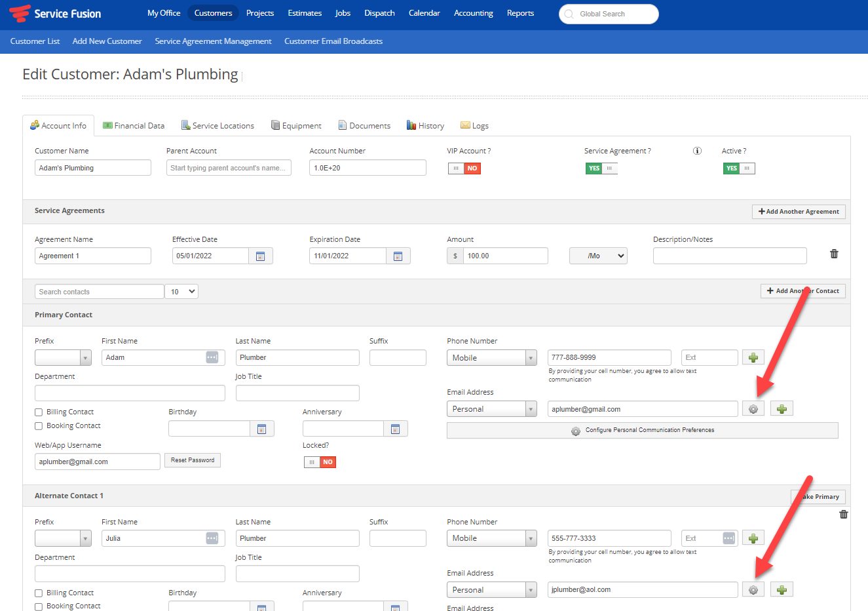The image size is (868, 611).
Task: Open the Accounting menu
Action: tap(474, 13)
